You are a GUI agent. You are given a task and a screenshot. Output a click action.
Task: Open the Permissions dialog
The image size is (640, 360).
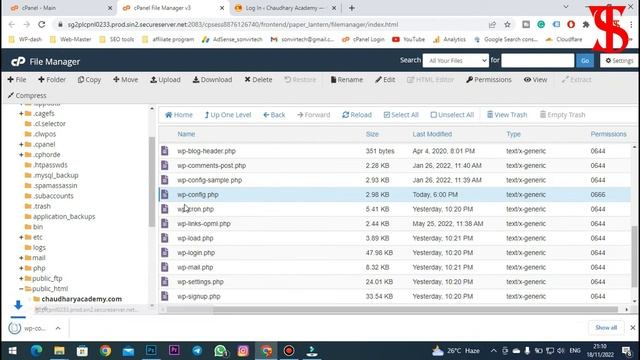point(489,80)
